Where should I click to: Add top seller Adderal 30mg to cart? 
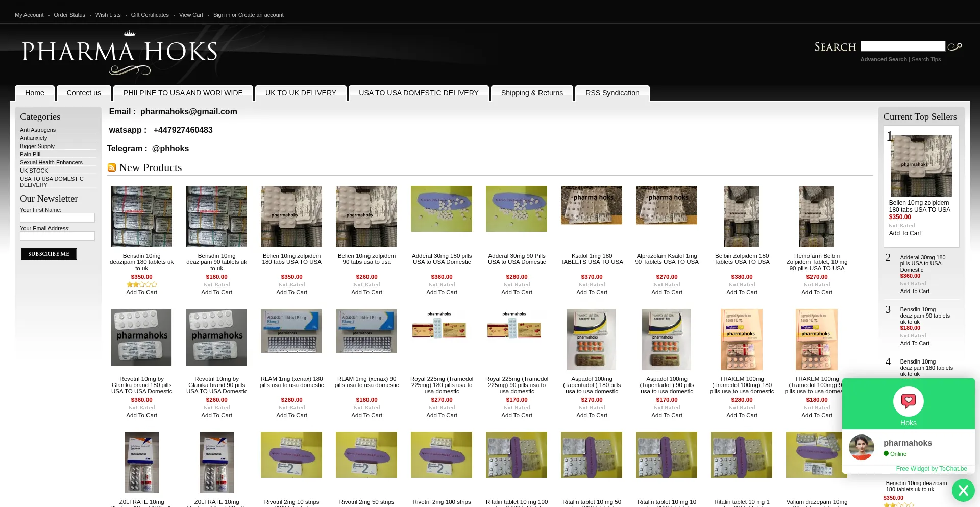point(915,291)
